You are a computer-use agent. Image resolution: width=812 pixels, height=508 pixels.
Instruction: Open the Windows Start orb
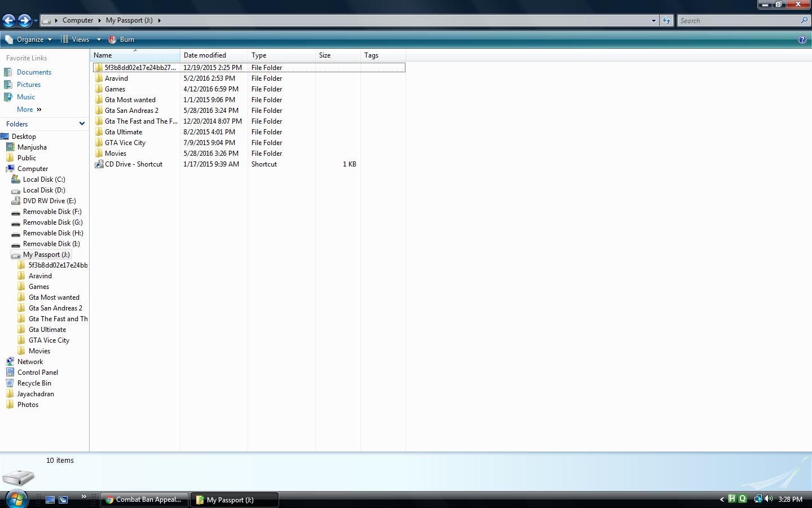(16, 499)
